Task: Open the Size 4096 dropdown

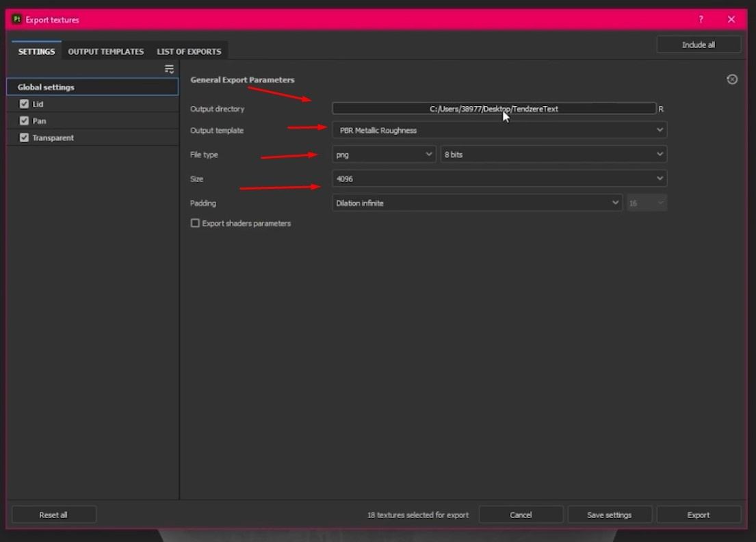Action: click(499, 179)
